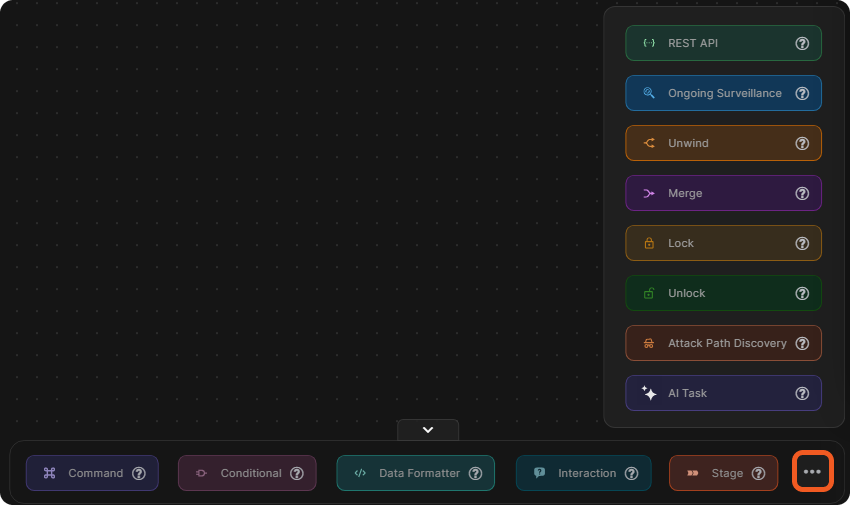Add an Ongoing Surveillance node
The image size is (850, 505).
coord(723,93)
